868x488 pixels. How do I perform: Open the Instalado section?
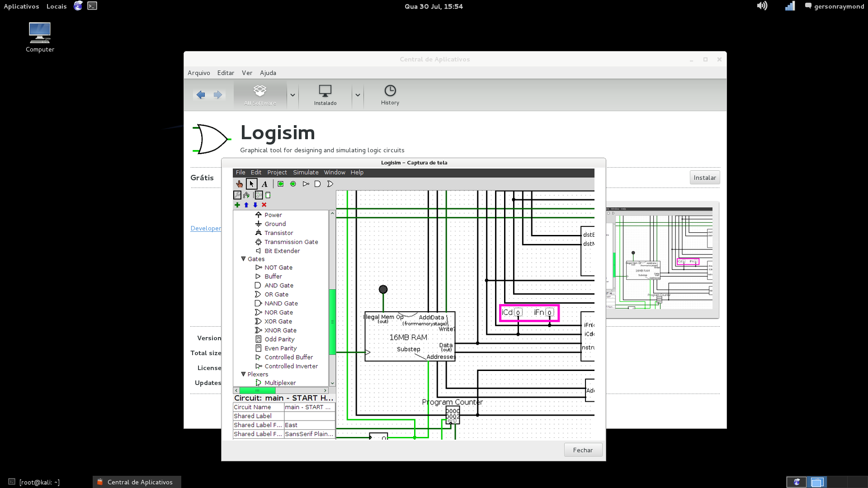pyautogui.click(x=325, y=95)
